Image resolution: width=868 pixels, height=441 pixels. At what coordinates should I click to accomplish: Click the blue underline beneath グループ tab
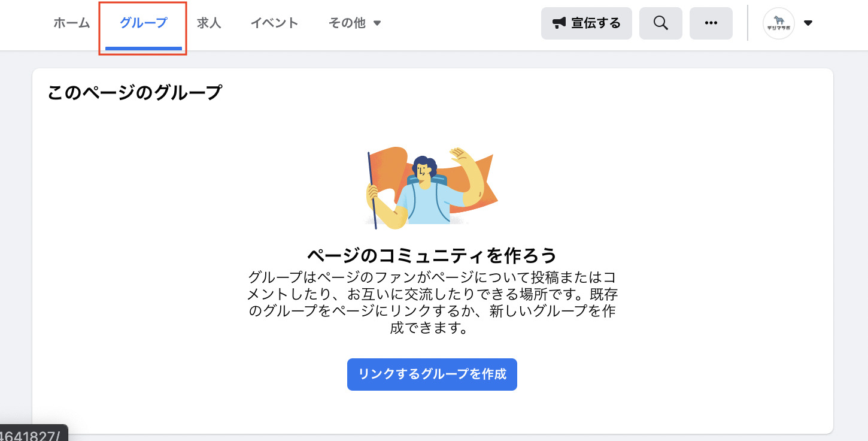tap(144, 49)
